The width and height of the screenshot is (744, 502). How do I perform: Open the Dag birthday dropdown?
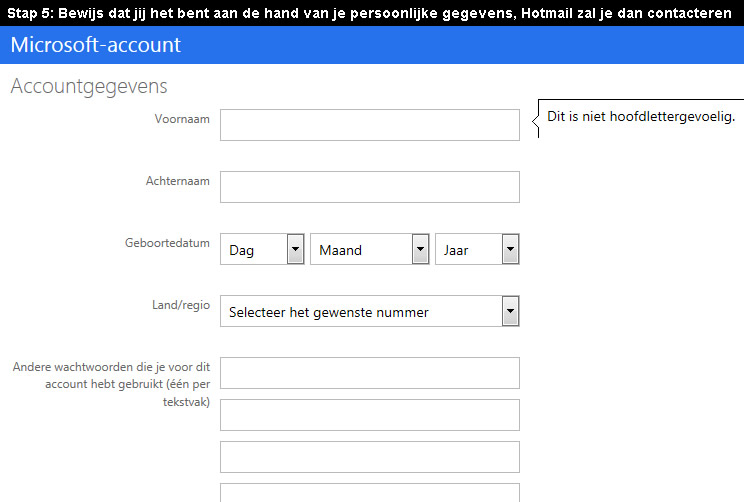tap(262, 249)
